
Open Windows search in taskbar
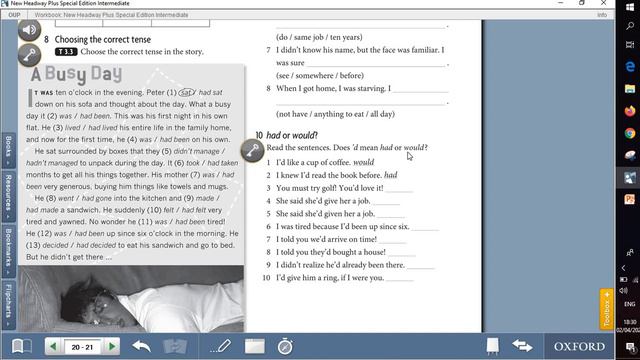[630, 26]
